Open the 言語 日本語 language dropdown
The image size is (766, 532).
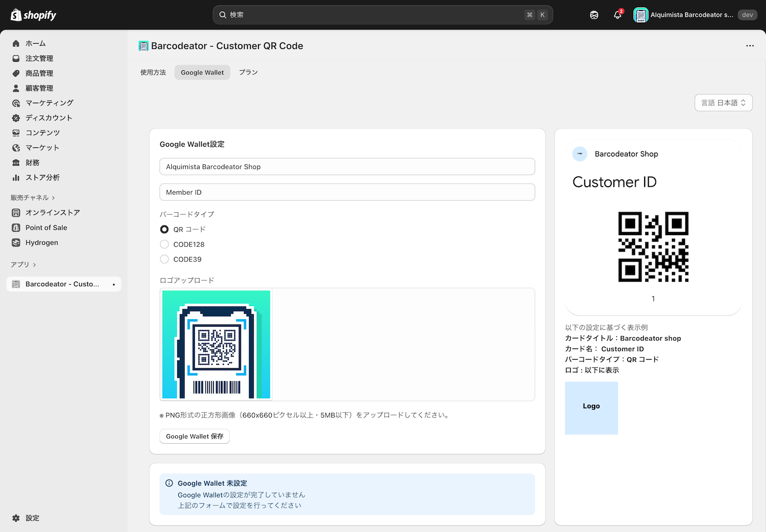(x=723, y=103)
